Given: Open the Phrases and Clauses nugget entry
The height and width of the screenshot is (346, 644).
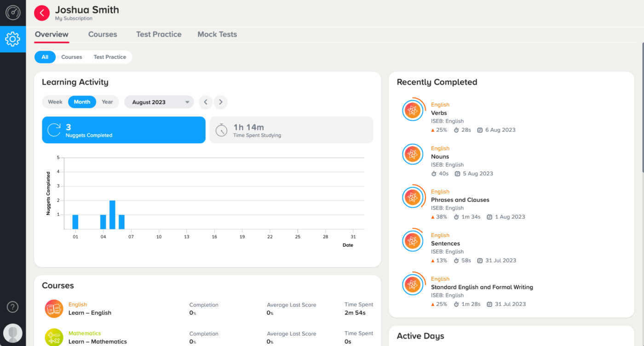Looking at the screenshot, I should pos(460,200).
